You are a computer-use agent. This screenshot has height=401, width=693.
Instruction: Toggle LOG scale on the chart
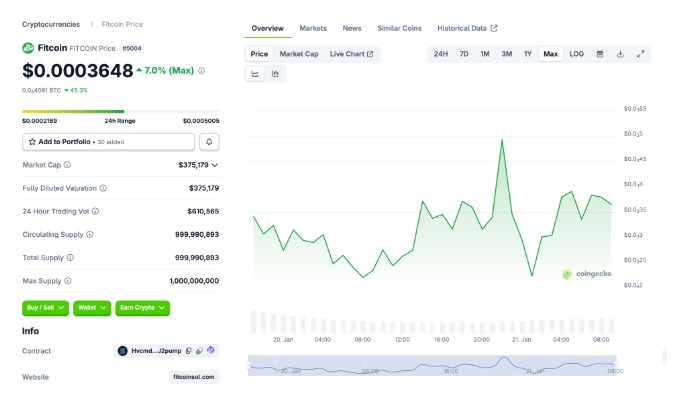point(576,54)
